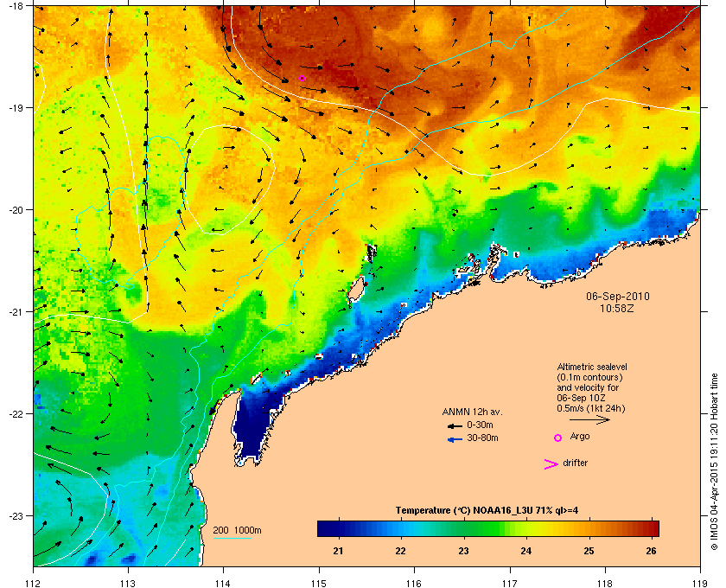This screenshot has width=726, height=588.
Task: Click the latitude axis label -21
Action: [16, 312]
